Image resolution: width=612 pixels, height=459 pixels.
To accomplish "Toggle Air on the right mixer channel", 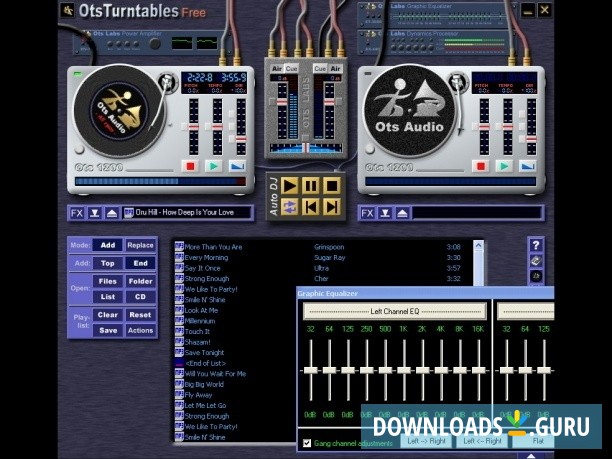I will (x=335, y=69).
